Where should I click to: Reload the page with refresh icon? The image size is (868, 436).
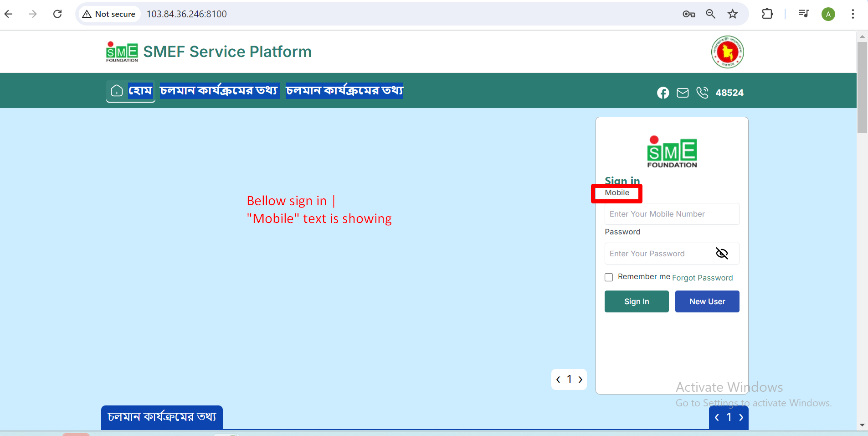pyautogui.click(x=57, y=14)
